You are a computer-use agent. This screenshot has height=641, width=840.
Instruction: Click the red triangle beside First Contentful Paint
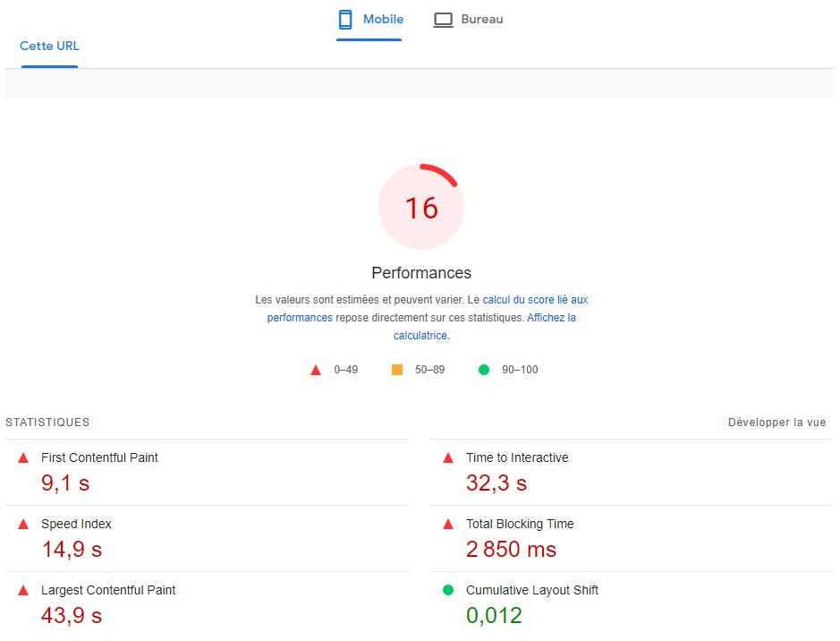tap(23, 457)
